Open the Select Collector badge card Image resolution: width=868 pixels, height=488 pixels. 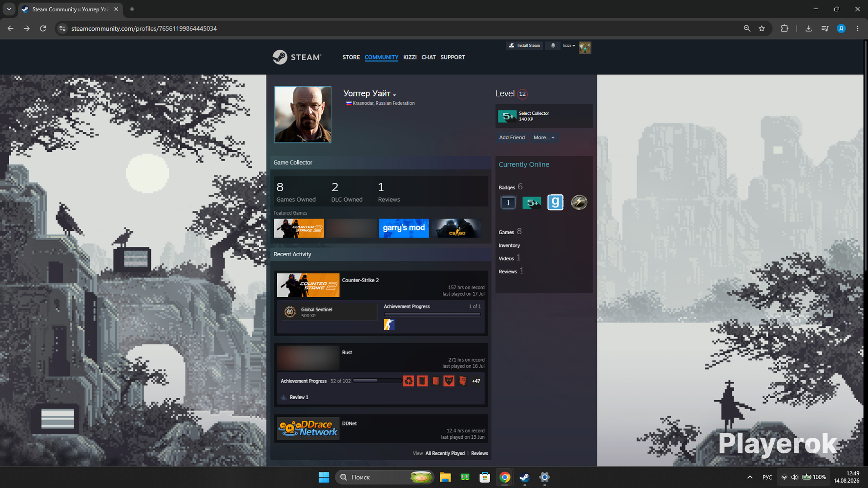[544, 116]
